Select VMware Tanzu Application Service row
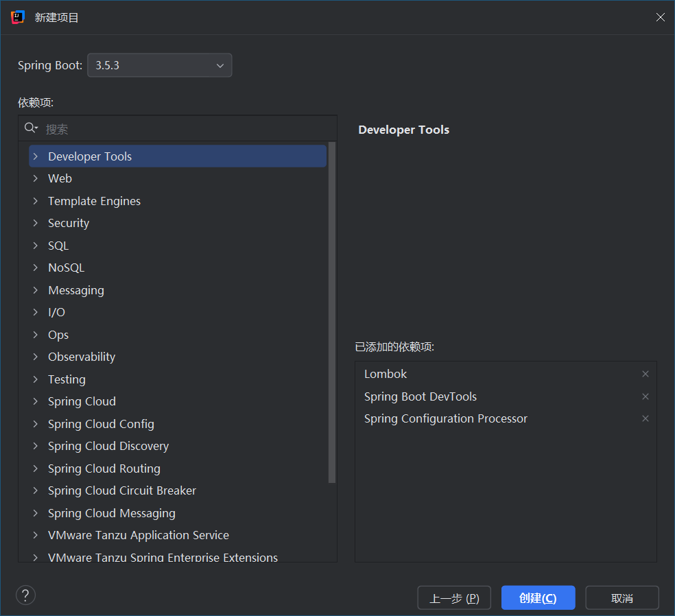 [178, 535]
